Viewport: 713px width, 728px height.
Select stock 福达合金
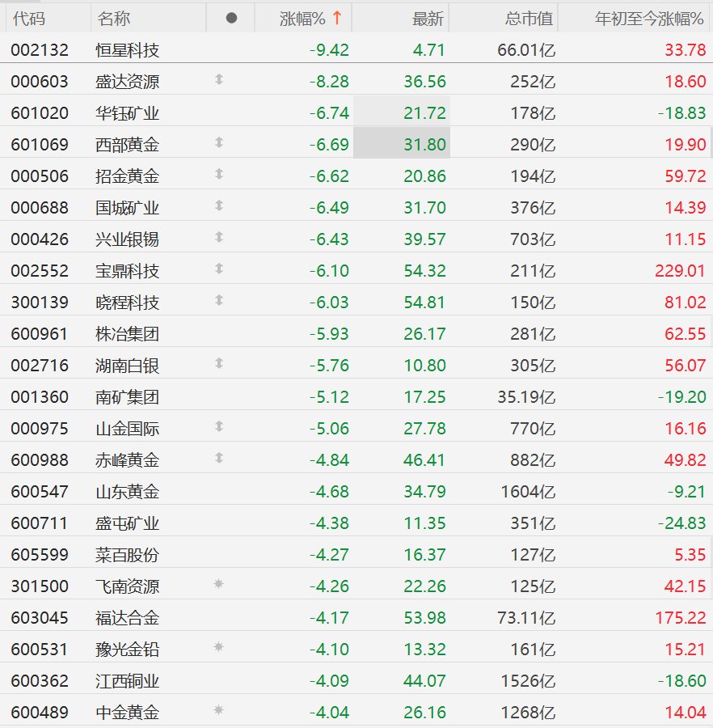coord(127,617)
